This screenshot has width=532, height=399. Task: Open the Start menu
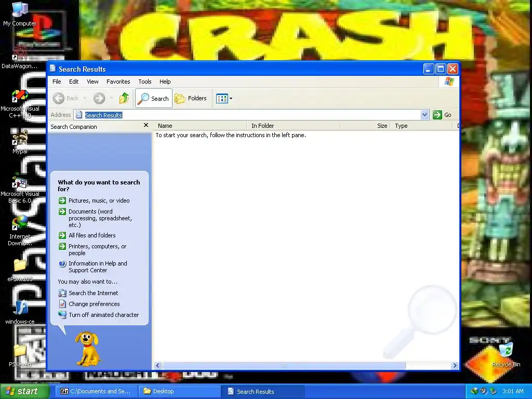24,391
